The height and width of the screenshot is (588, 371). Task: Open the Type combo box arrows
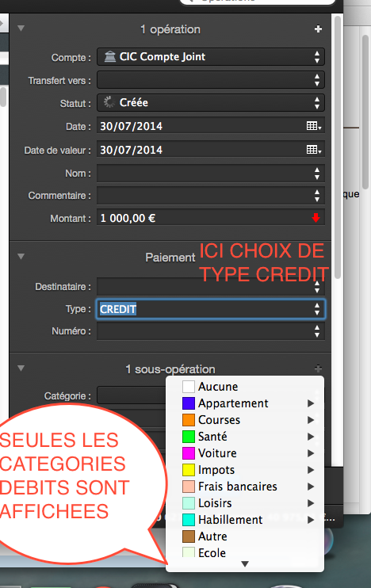click(317, 309)
